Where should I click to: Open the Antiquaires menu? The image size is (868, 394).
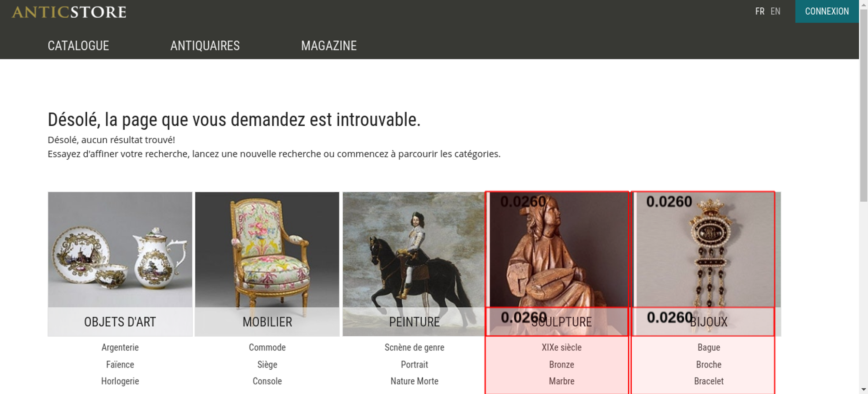pyautogui.click(x=205, y=46)
